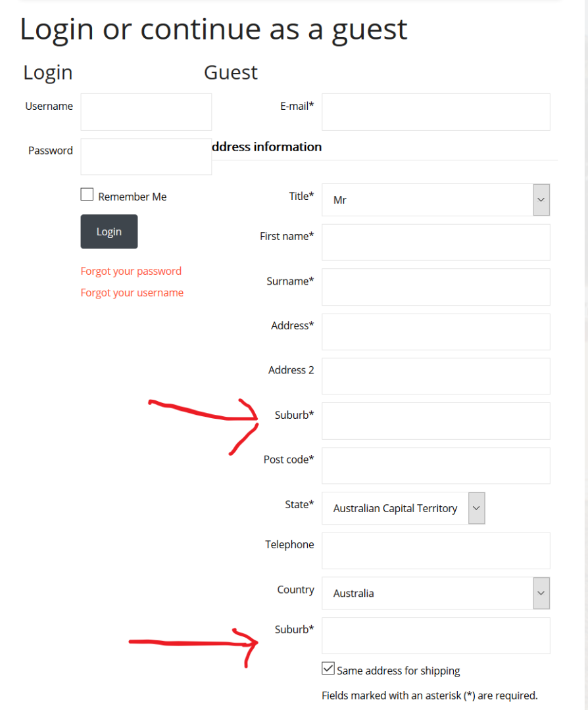Uncheck Same address for shipping checkbox
588x710 pixels.
[328, 669]
